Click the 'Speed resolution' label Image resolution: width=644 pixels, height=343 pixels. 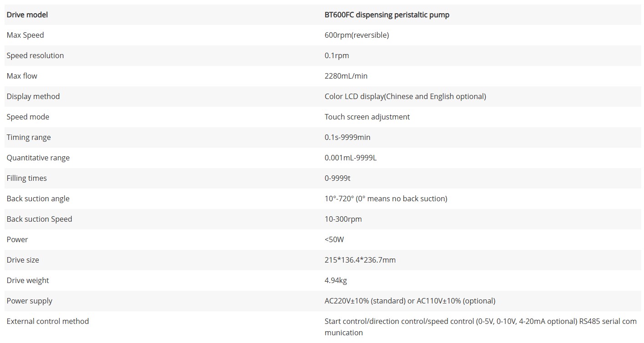point(35,56)
